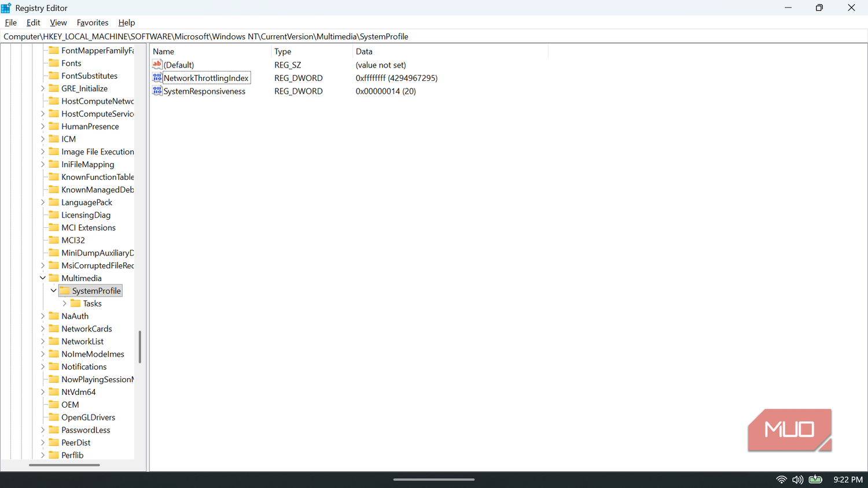Screen dimensions: 868x488
Task: Click the FontSubstitutes folder icon
Action: point(54,76)
